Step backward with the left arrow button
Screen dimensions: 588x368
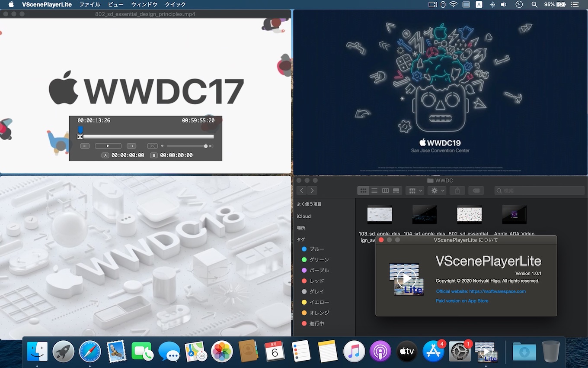point(85,146)
